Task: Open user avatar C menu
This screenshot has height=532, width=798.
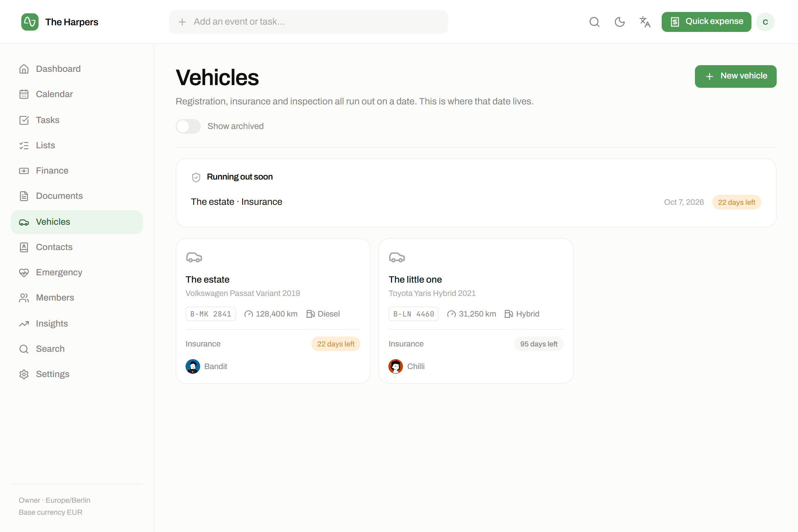Action: (x=765, y=22)
